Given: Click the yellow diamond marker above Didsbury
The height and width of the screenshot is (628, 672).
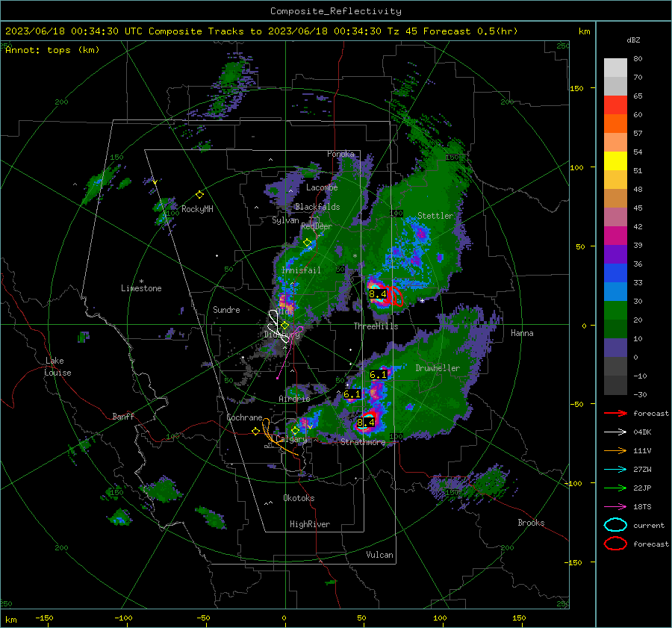Looking at the screenshot, I should (285, 326).
